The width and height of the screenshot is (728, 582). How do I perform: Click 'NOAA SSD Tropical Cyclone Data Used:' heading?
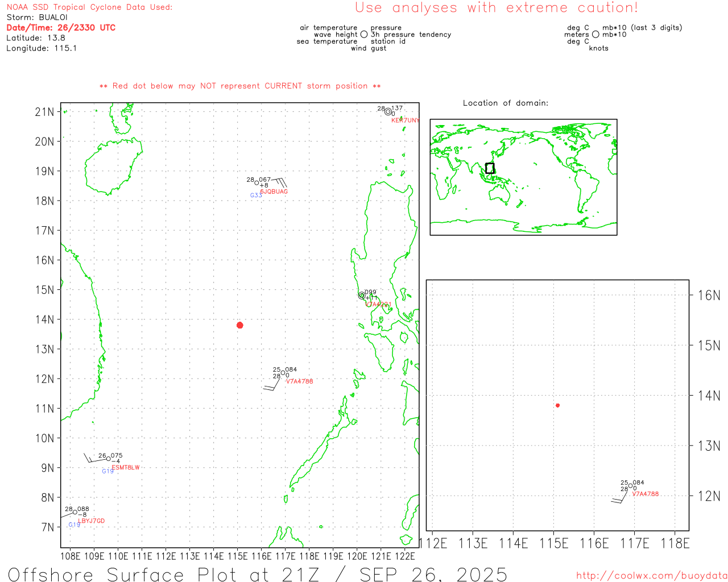[89, 7]
